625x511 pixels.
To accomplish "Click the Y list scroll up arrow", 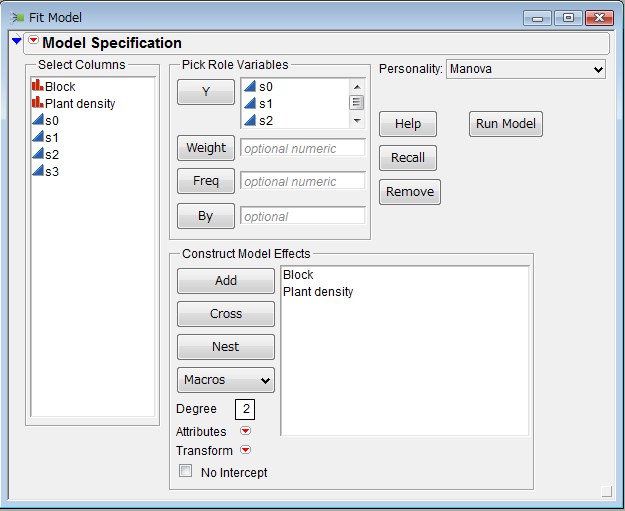I will (x=357, y=86).
